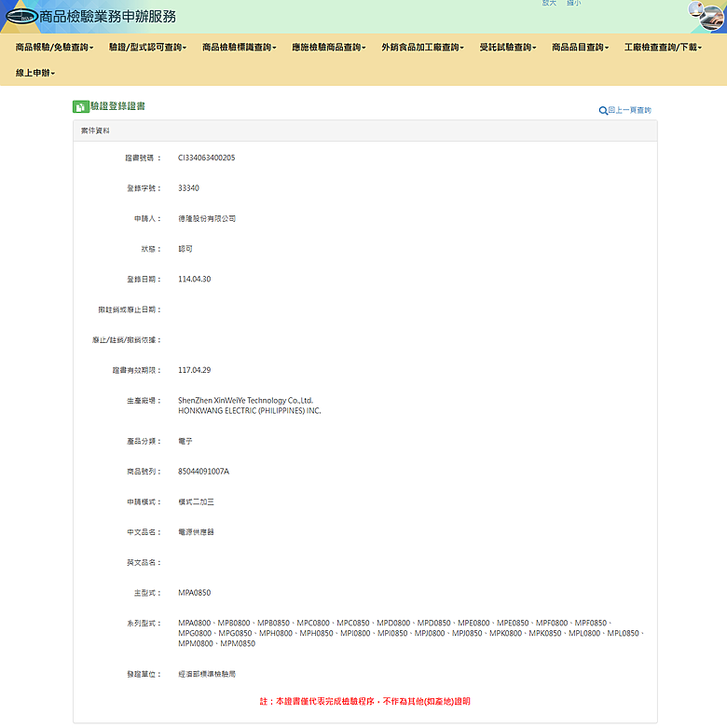Click the 證書有效期限 field label
727x728 pixels.
pyautogui.click(x=136, y=370)
